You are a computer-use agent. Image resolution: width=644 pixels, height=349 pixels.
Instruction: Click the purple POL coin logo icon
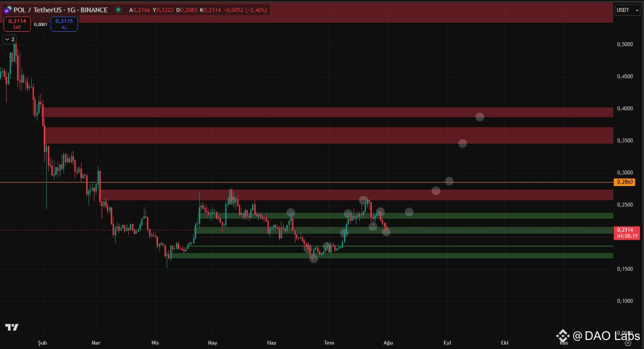[7, 10]
